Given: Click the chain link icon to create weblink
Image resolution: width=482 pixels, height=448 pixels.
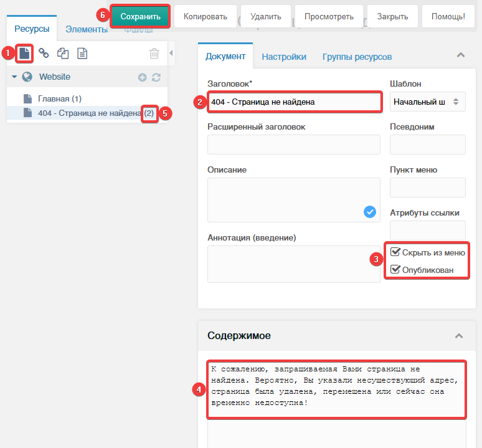Looking at the screenshot, I should [x=44, y=54].
